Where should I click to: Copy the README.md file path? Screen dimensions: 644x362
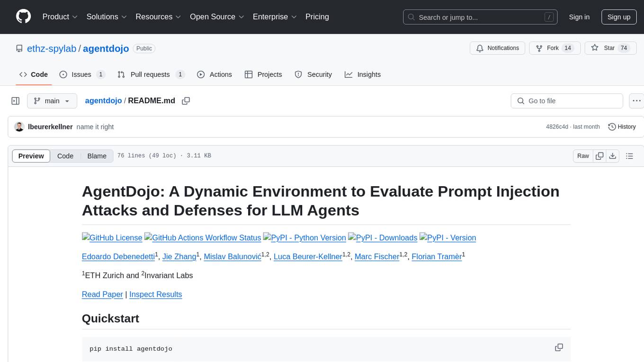coord(186,100)
